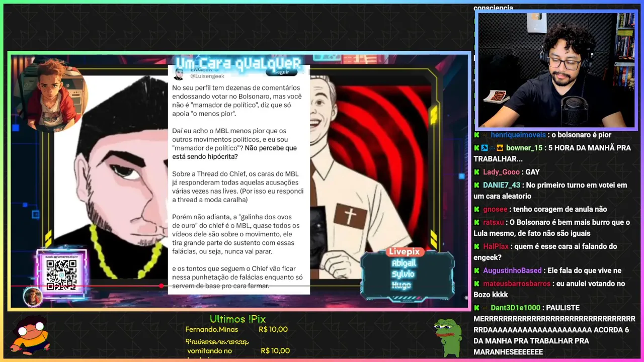Click the red playhead on the video progress bar
This screenshot has height=362, width=644.
[161, 286]
